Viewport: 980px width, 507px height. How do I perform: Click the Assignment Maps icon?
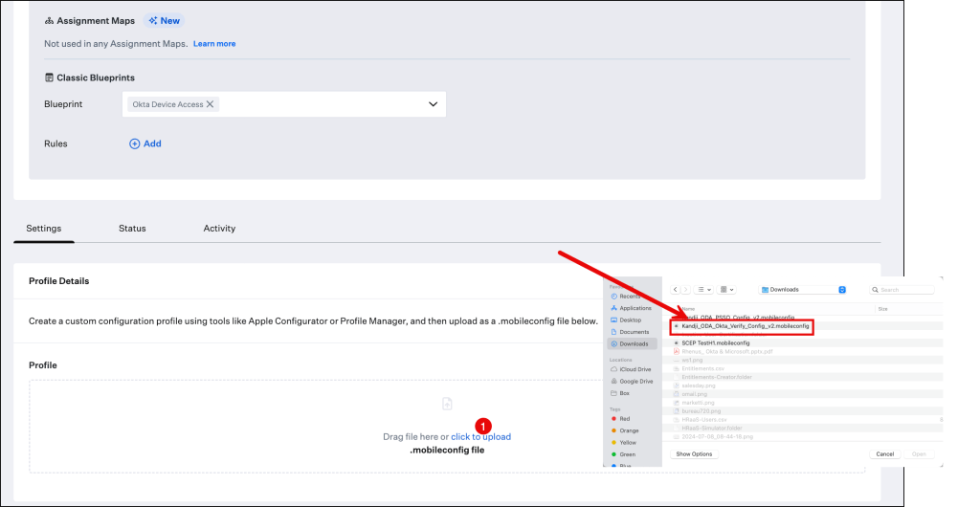[x=49, y=20]
